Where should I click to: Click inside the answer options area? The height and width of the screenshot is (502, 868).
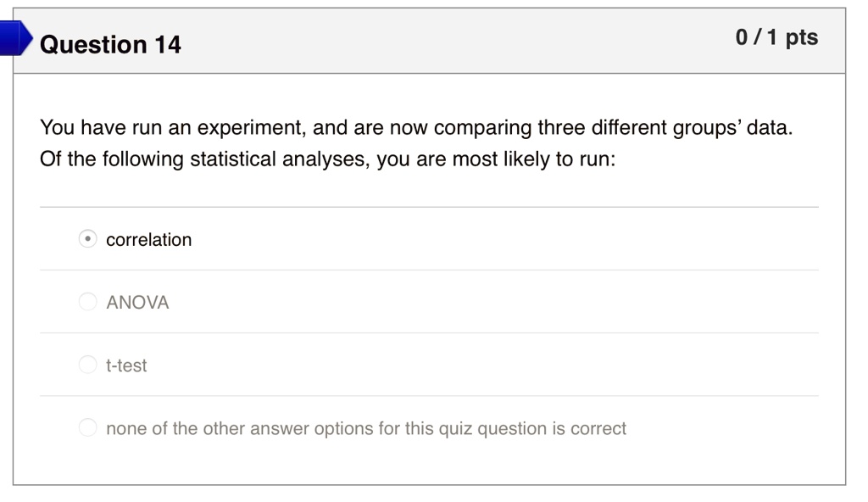pyautogui.click(x=424, y=331)
